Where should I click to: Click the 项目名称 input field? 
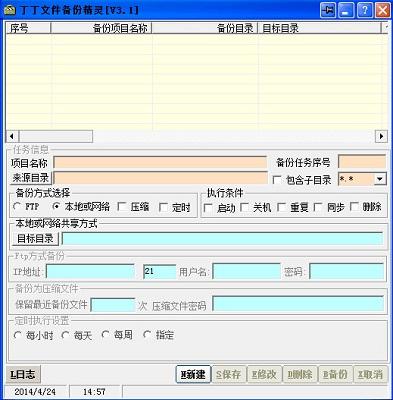coord(160,162)
